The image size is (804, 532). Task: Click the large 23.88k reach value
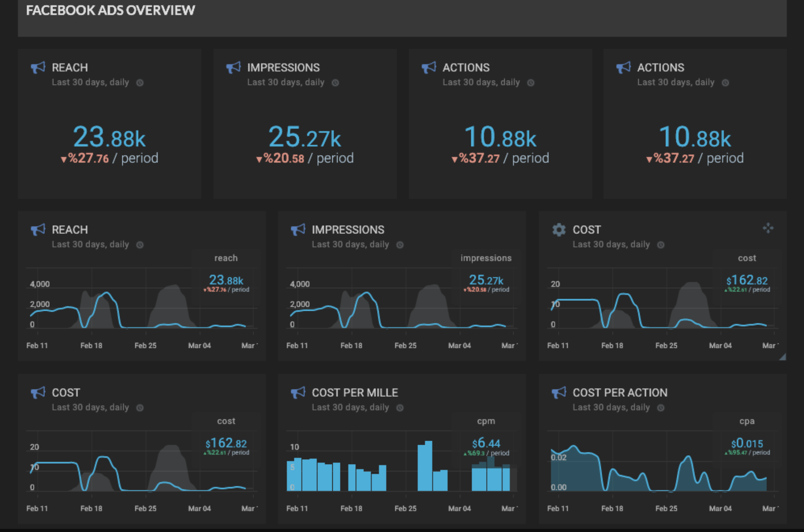point(109,137)
